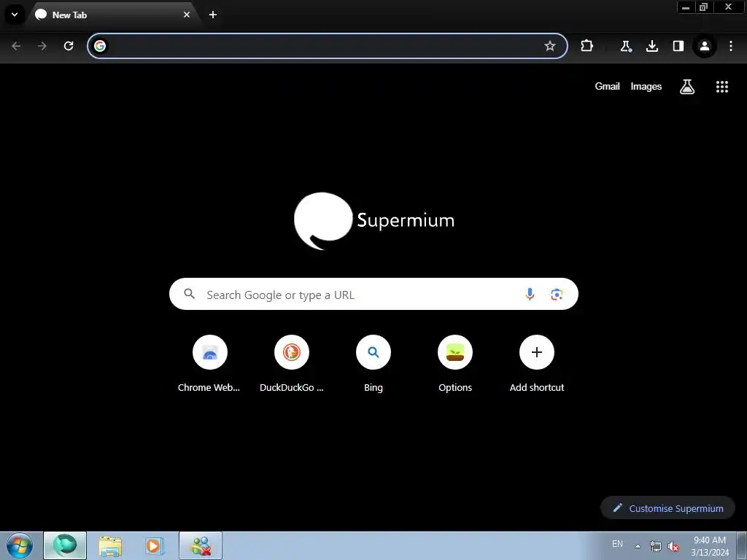Viewport: 747px width, 560px height.
Task: Toggle the side panel
Action: (x=678, y=46)
